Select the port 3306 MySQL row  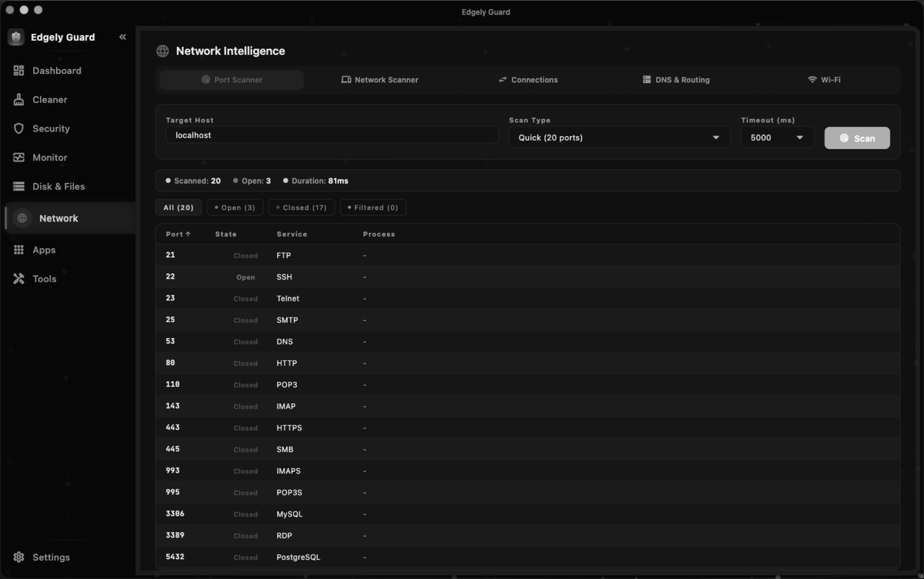pos(528,514)
